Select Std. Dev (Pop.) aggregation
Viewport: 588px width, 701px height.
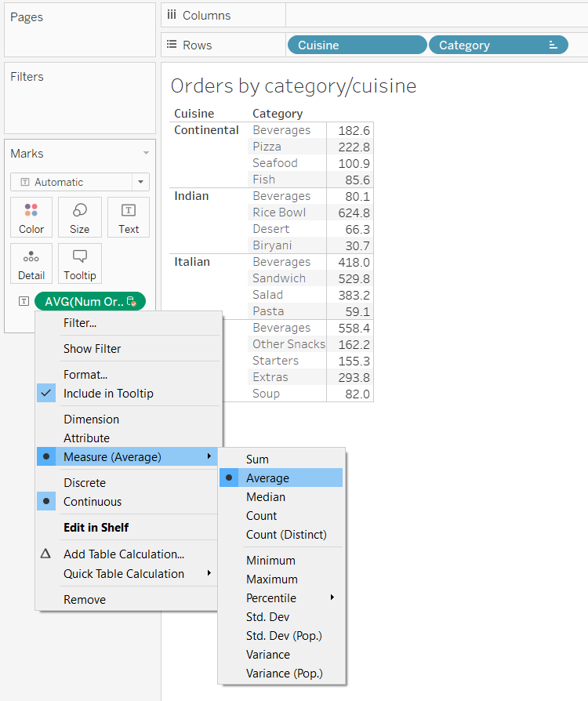[x=281, y=635]
